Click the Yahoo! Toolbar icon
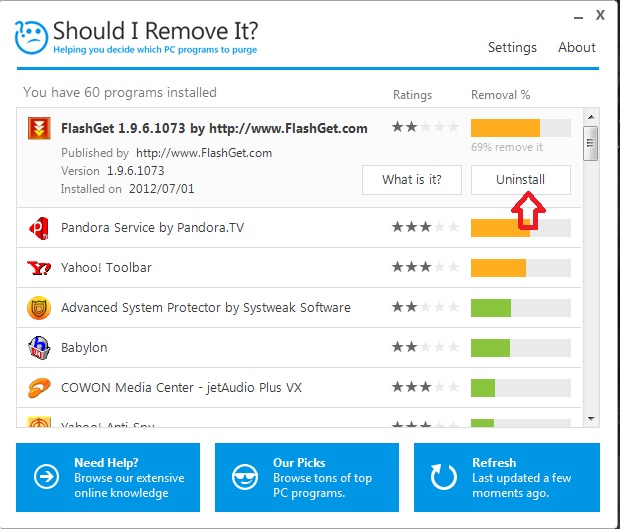Image resolution: width=620 pixels, height=529 pixels. [39, 268]
